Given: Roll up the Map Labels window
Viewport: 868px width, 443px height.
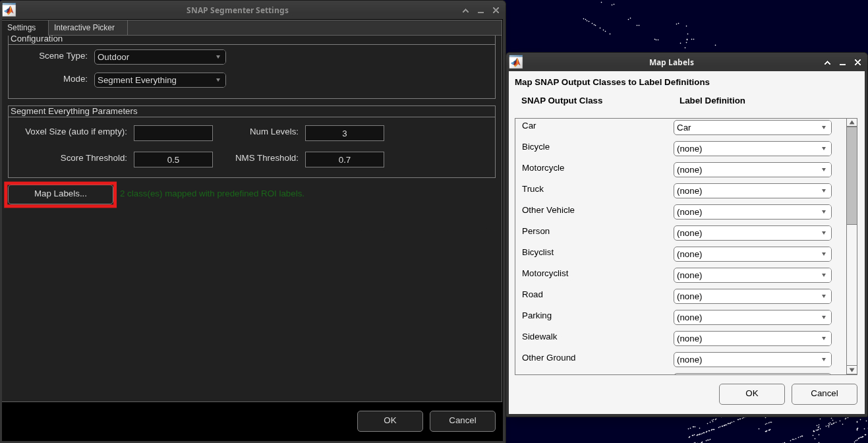Looking at the screenshot, I should (x=827, y=63).
